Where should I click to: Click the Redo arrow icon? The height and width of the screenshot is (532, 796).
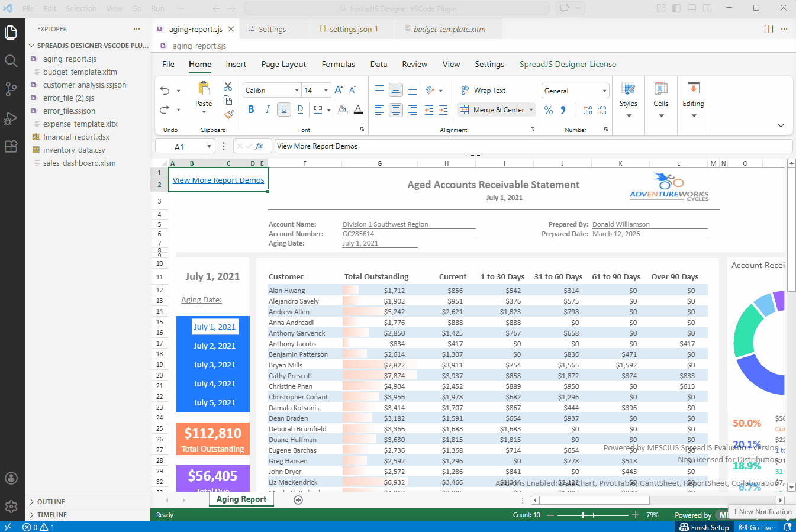(x=165, y=109)
